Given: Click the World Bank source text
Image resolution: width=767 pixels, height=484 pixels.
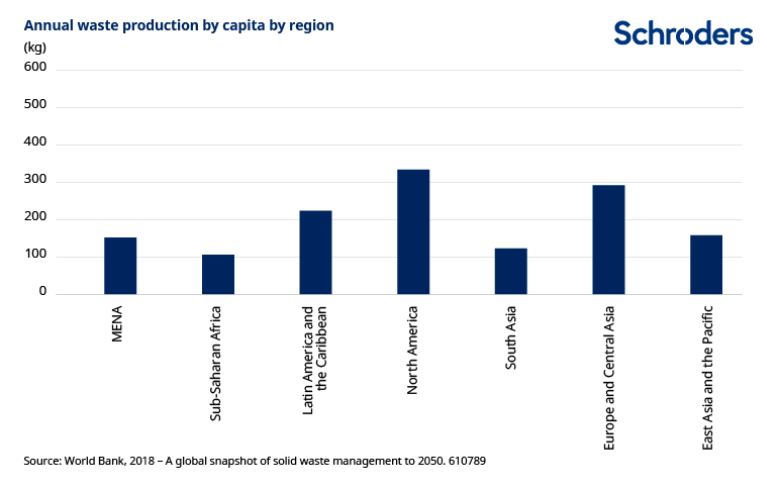Looking at the screenshot, I should [x=255, y=461].
